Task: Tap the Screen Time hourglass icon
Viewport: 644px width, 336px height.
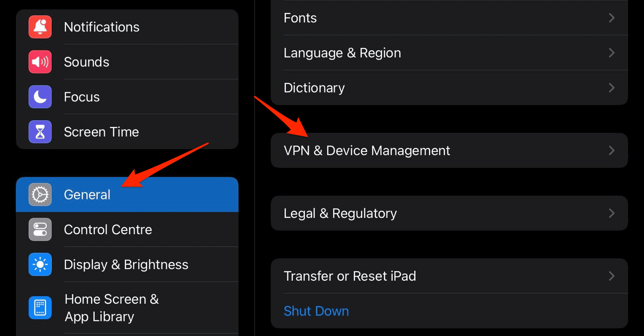Action: point(40,132)
